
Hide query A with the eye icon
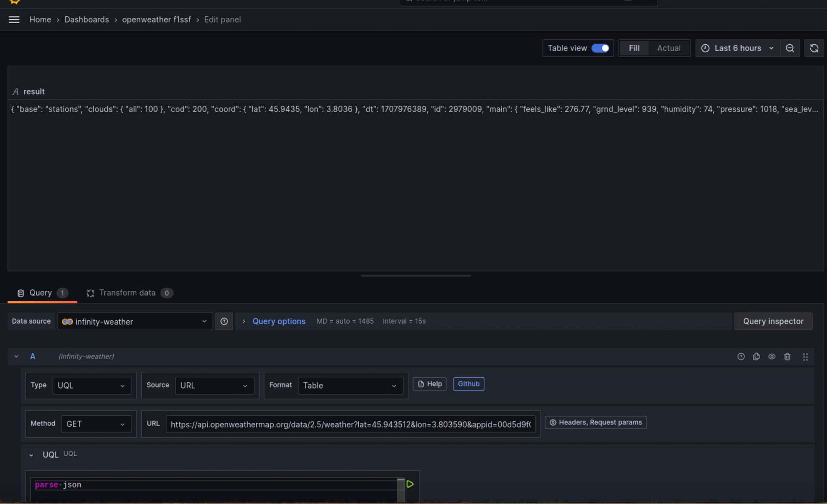coord(771,357)
